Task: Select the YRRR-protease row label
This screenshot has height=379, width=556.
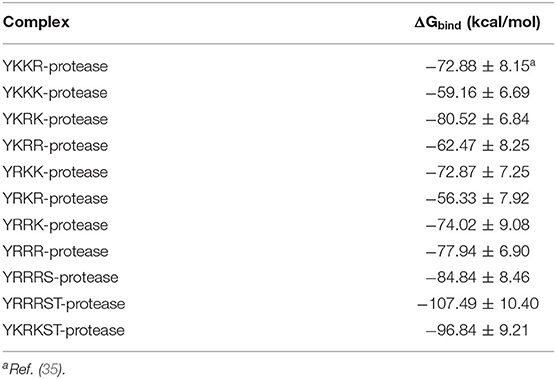Action: pos(55,251)
